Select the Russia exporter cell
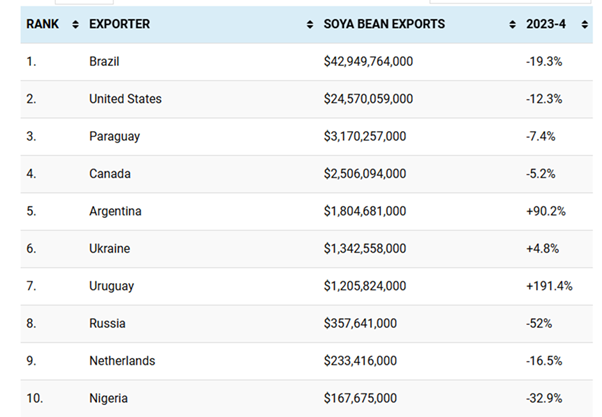This screenshot has width=602, height=417. [106, 324]
